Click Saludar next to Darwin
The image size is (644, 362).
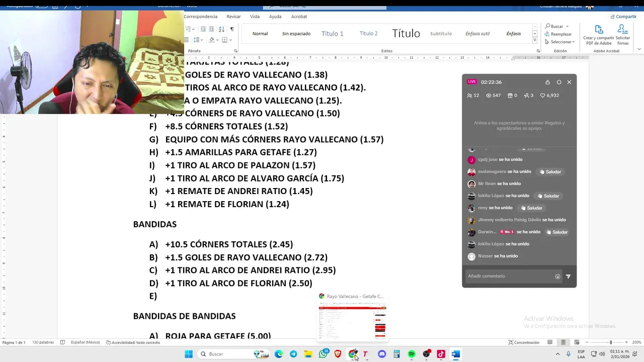556,232
